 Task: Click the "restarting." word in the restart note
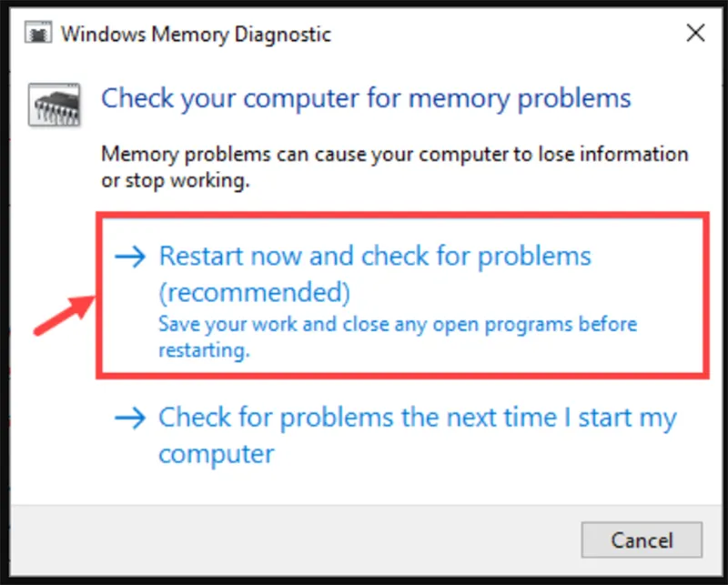pyautogui.click(x=203, y=351)
